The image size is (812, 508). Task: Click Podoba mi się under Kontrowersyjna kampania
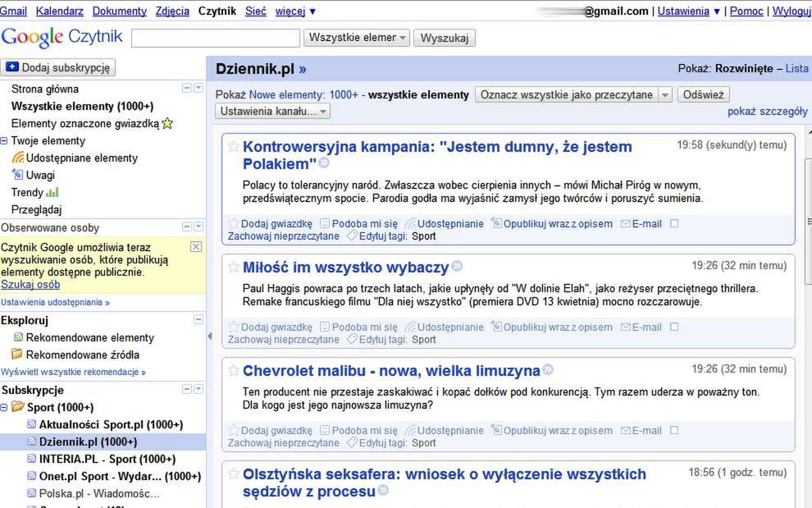tap(359, 224)
